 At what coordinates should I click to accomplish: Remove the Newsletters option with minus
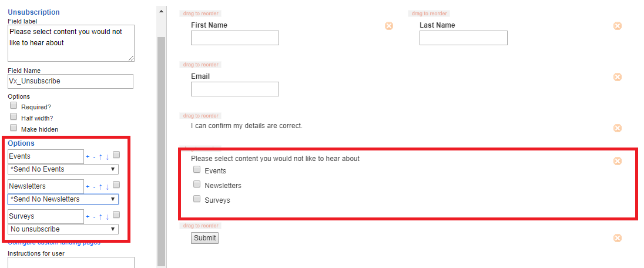[94, 187]
